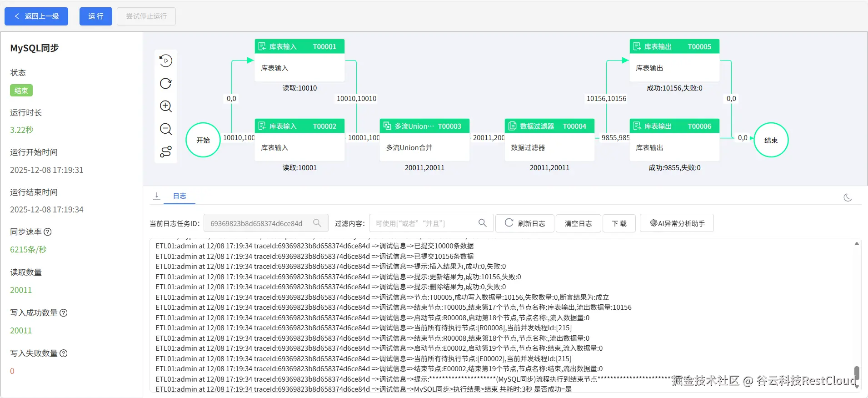This screenshot has width=868, height=398.
Task: Click help icon next to 写入失败数量
Action: pos(64,353)
